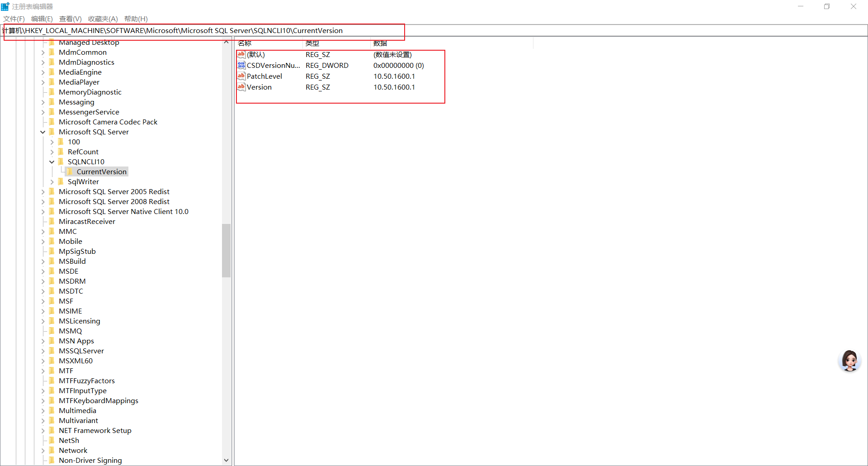The height and width of the screenshot is (466, 868).
Task: Expand the 100 key under SQL Server
Action: tap(52, 142)
